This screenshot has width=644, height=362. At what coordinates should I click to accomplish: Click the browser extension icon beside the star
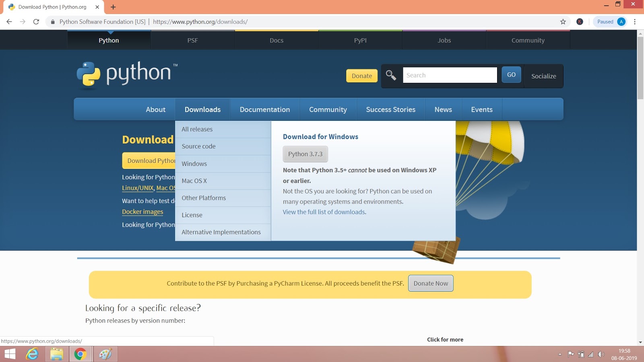[580, 22]
